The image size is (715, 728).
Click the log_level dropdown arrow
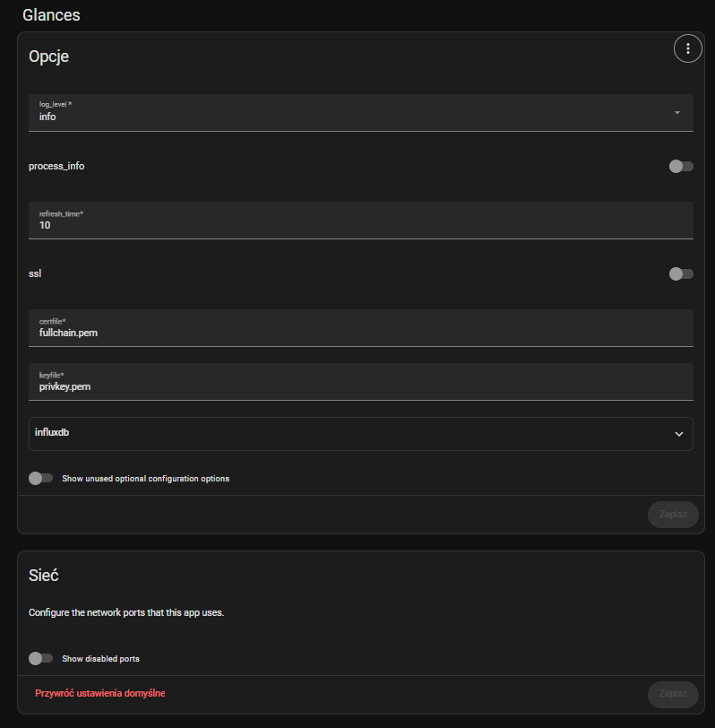[x=676, y=112]
